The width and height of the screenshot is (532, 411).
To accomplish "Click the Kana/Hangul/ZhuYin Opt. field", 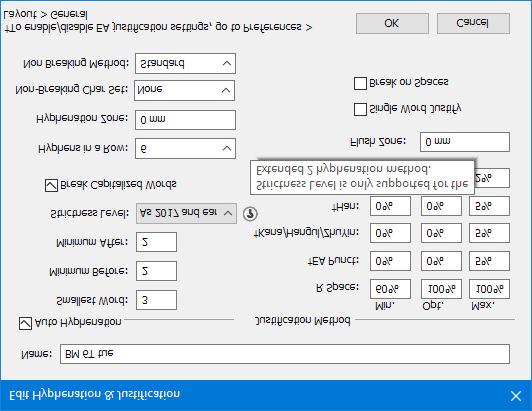I will click(441, 233).
